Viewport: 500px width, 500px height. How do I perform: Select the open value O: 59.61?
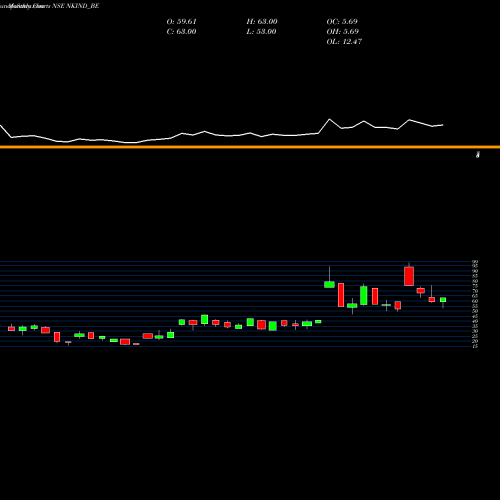(x=181, y=22)
